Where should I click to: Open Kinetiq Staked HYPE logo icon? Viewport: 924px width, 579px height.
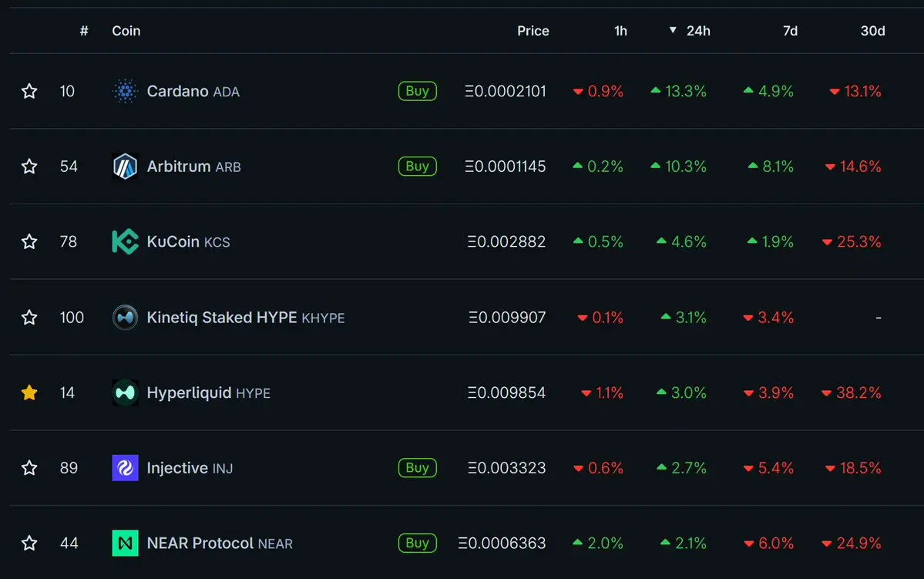(125, 317)
